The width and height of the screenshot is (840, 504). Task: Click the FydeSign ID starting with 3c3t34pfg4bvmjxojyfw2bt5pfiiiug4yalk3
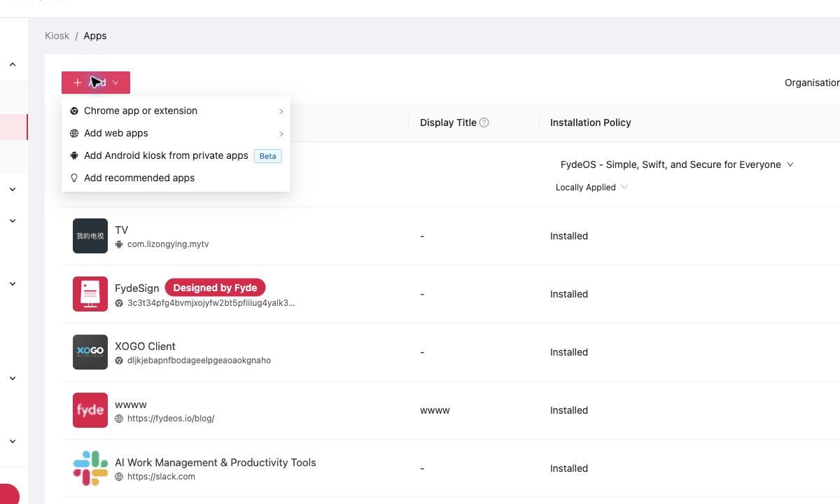coord(211,303)
